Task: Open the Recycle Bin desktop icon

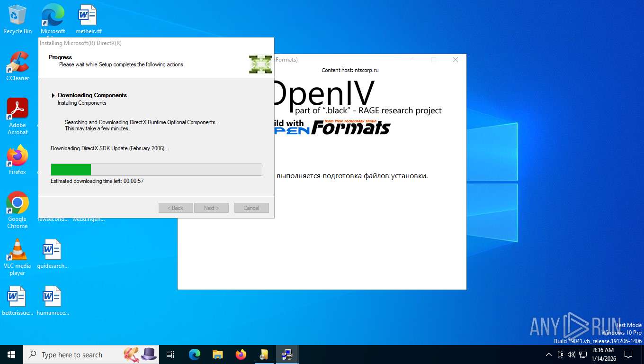Action: pyautogui.click(x=18, y=19)
